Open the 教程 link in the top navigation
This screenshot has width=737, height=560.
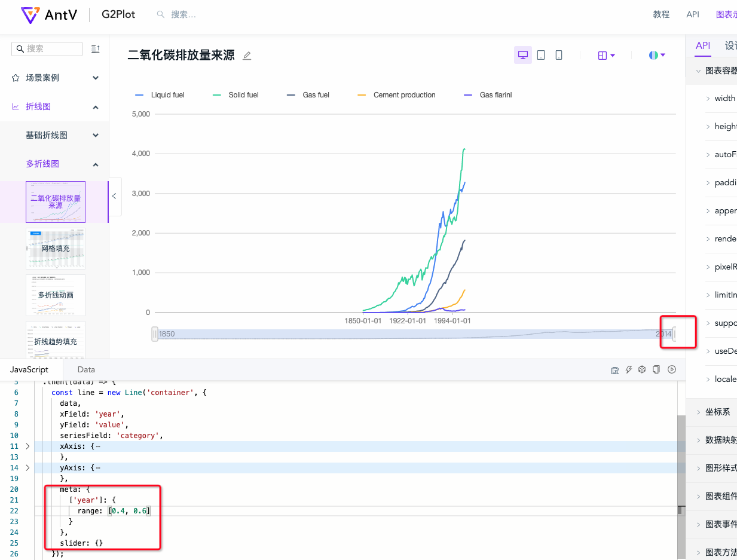pos(661,14)
